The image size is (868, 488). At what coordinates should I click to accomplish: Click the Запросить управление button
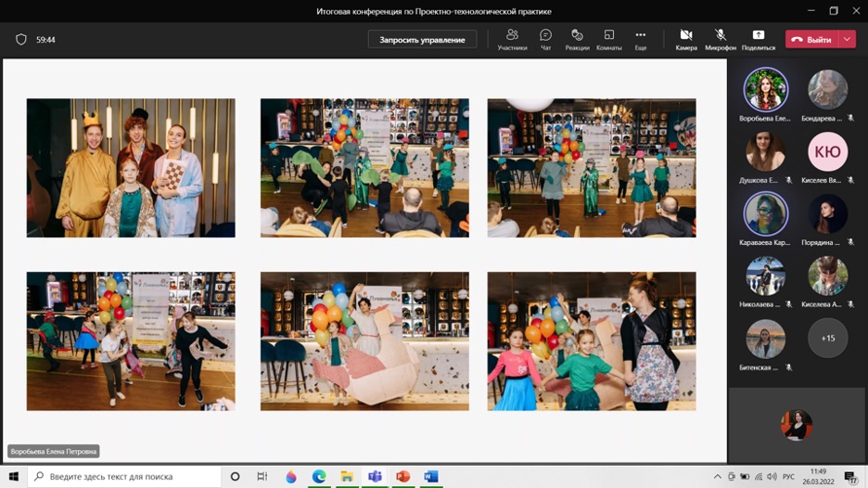click(x=422, y=40)
